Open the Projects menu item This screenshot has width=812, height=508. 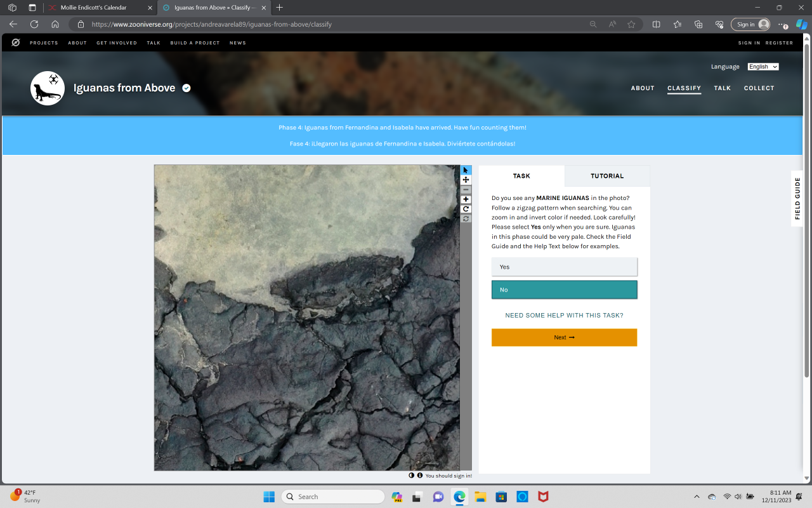pyautogui.click(x=44, y=43)
